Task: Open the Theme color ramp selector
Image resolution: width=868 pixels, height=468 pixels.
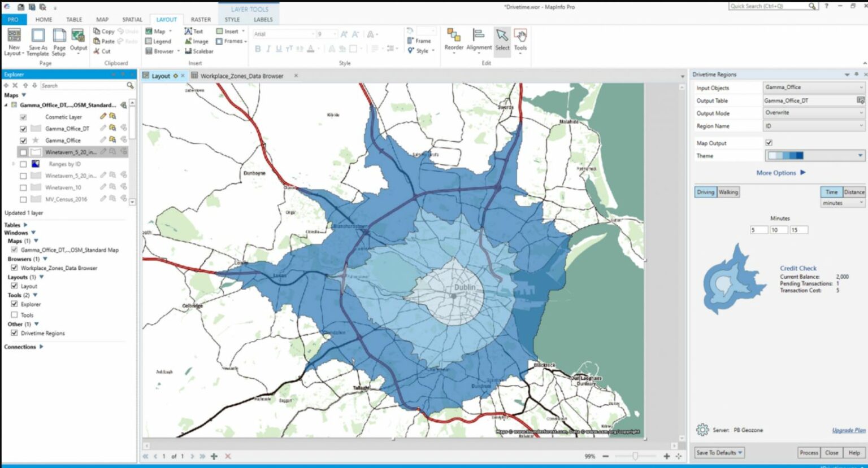Action: pos(814,156)
